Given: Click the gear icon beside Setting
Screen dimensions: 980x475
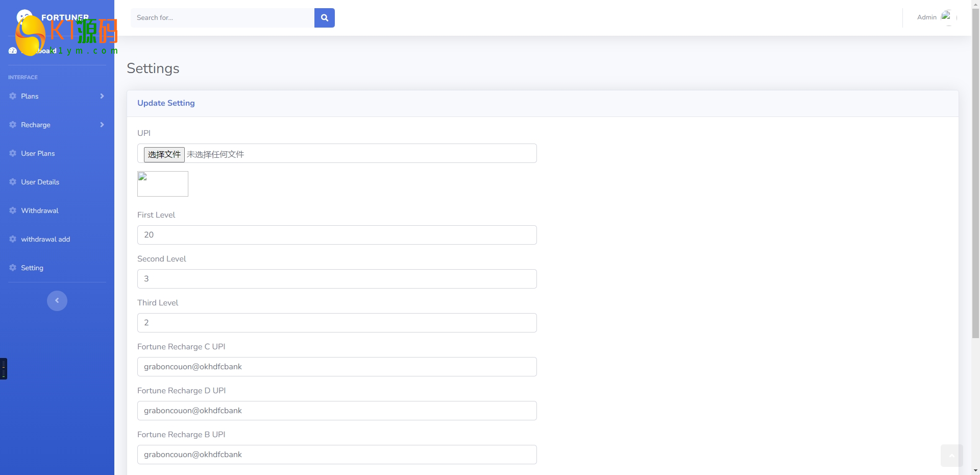Looking at the screenshot, I should click(x=13, y=268).
